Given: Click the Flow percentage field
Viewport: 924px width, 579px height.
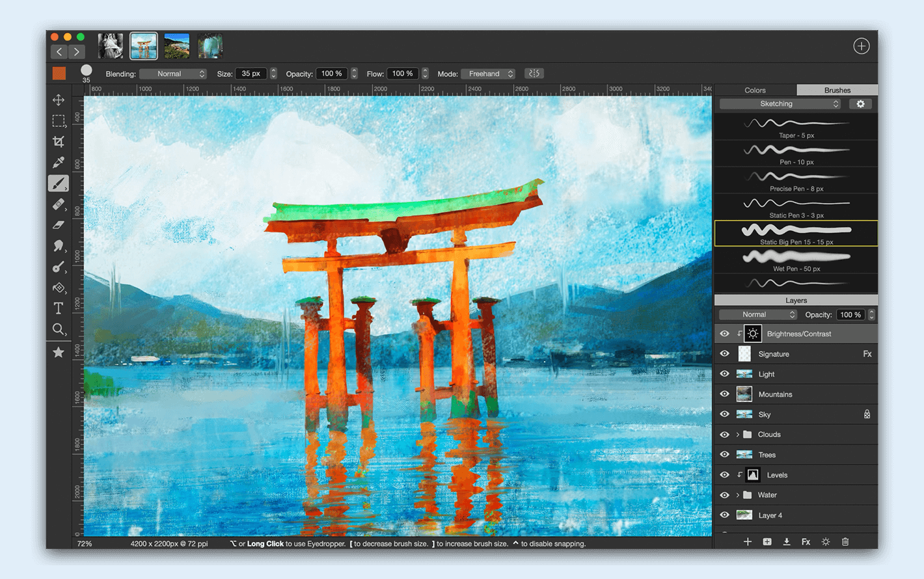Looking at the screenshot, I should pyautogui.click(x=403, y=74).
